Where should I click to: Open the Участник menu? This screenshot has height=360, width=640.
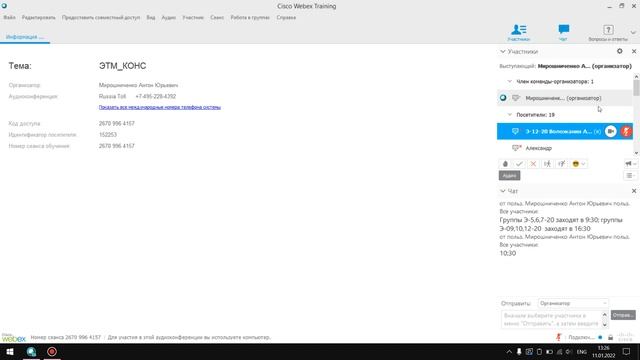pos(193,18)
